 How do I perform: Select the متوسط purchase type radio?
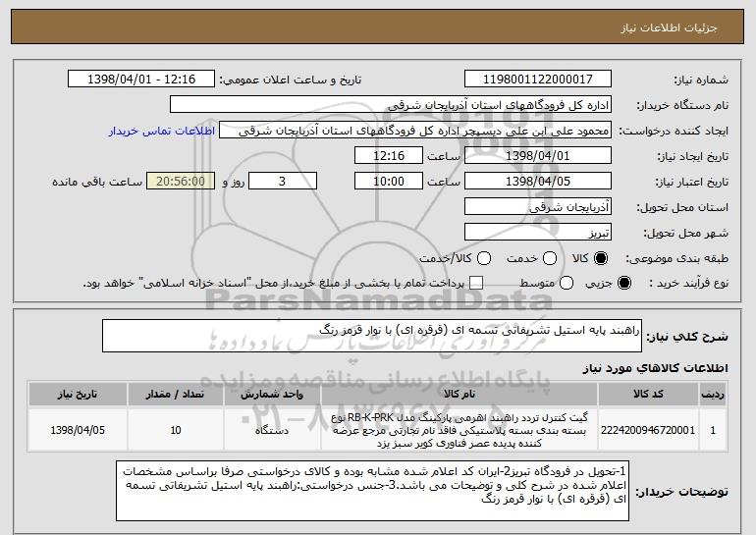[x=567, y=283]
